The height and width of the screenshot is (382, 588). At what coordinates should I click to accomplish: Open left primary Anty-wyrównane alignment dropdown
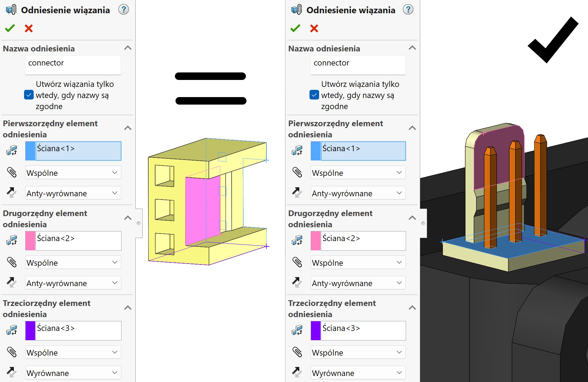[73, 193]
